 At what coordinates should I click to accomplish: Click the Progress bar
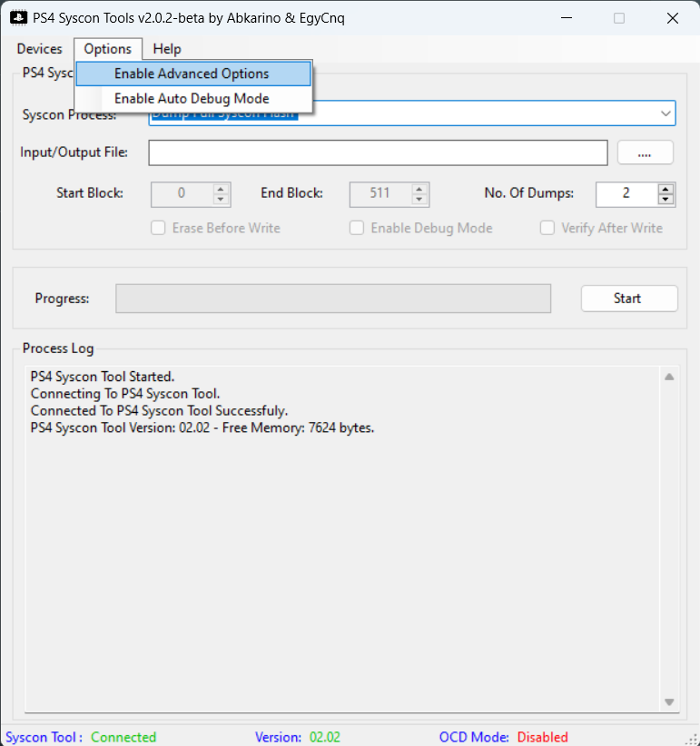coord(333,299)
